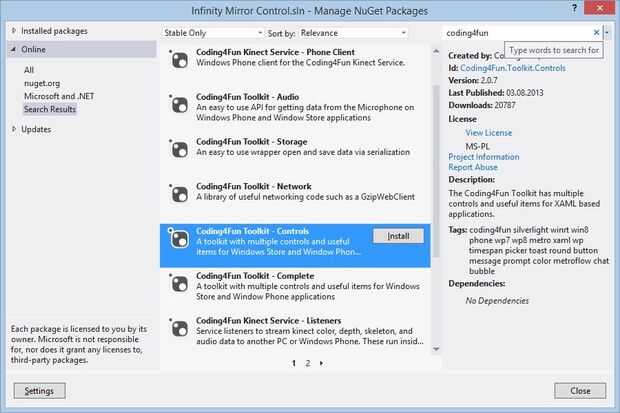Open the Settings button
The width and height of the screenshot is (620, 413).
coord(40,391)
